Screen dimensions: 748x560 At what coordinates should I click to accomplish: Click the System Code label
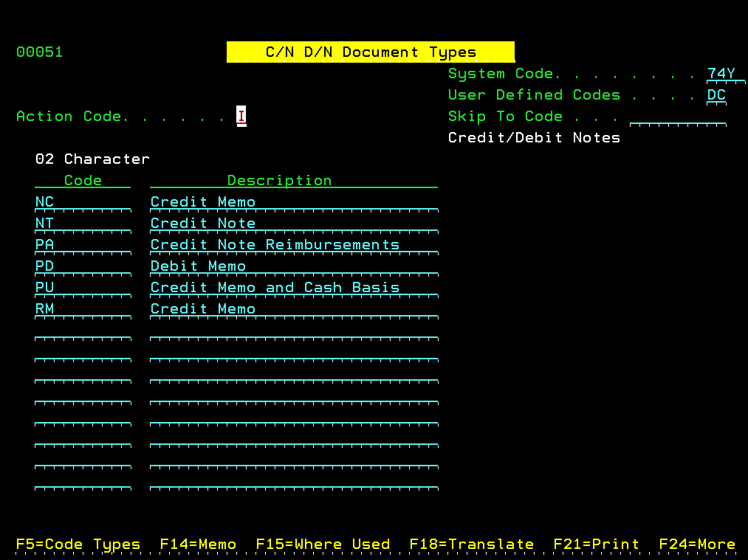click(501, 74)
